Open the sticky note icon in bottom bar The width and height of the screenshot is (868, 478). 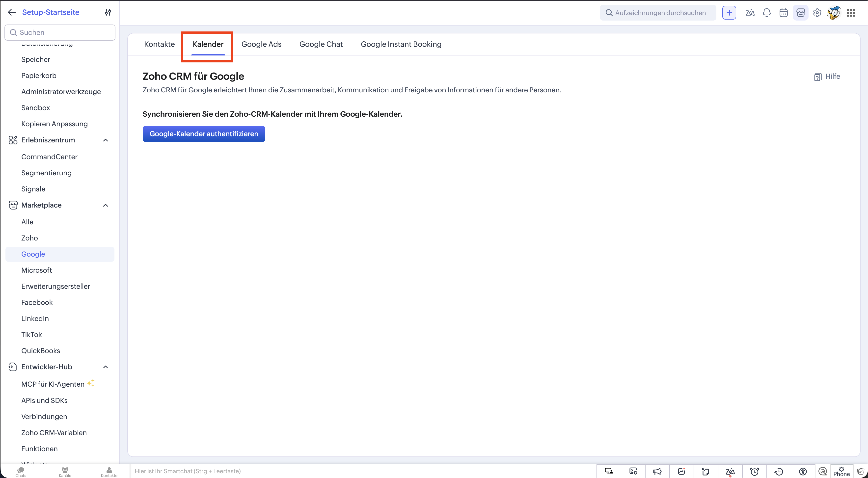tap(705, 471)
